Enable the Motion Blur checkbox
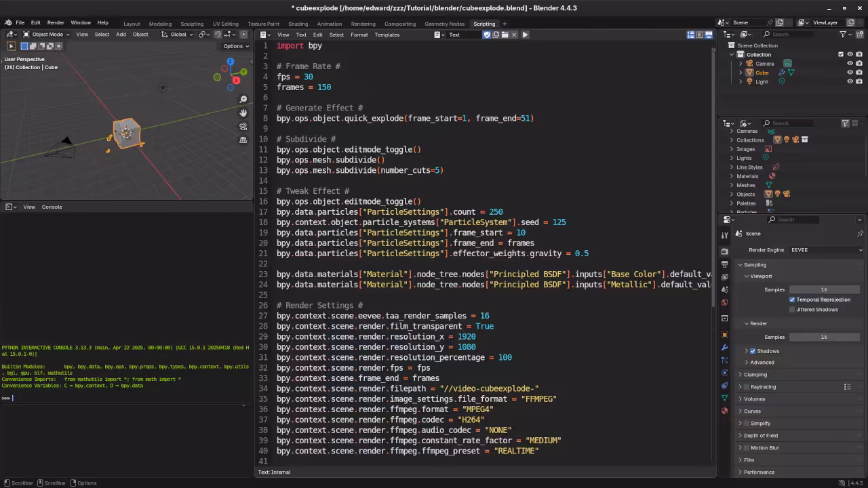 click(747, 448)
